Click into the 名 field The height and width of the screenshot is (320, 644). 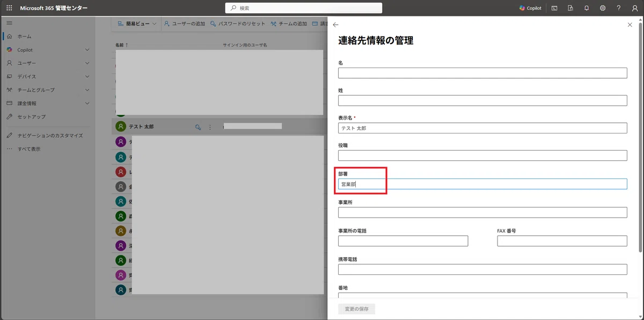482,73
